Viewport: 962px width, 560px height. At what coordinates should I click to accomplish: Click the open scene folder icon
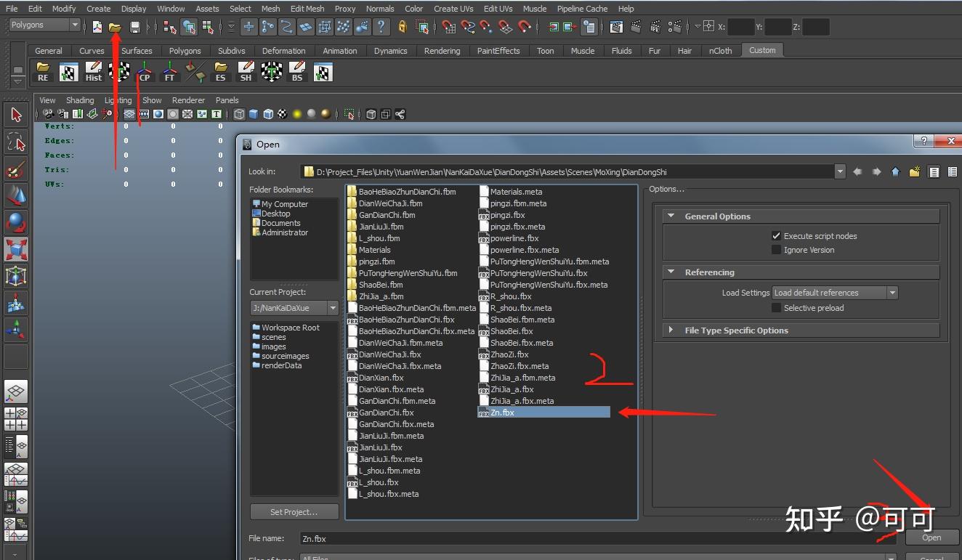coord(115,27)
